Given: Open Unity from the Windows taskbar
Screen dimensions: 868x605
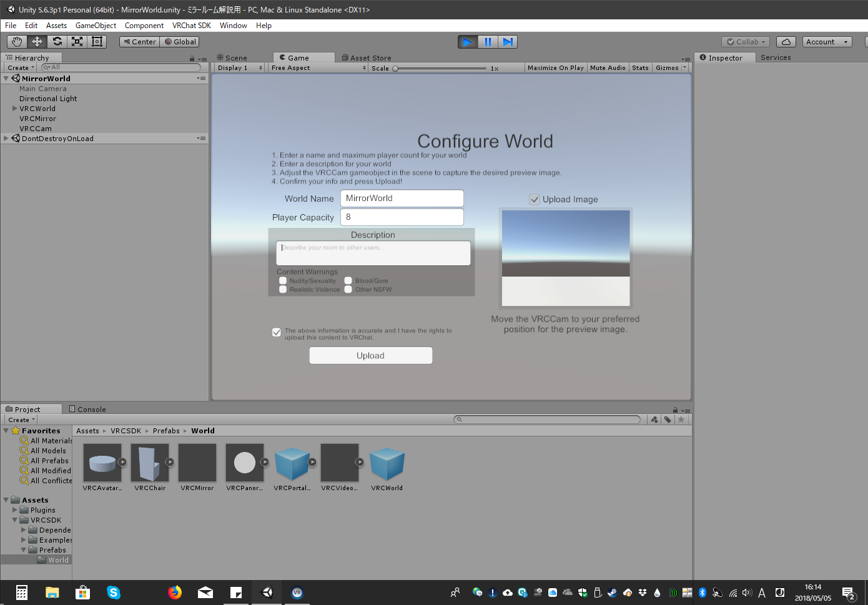Looking at the screenshot, I should [x=267, y=593].
